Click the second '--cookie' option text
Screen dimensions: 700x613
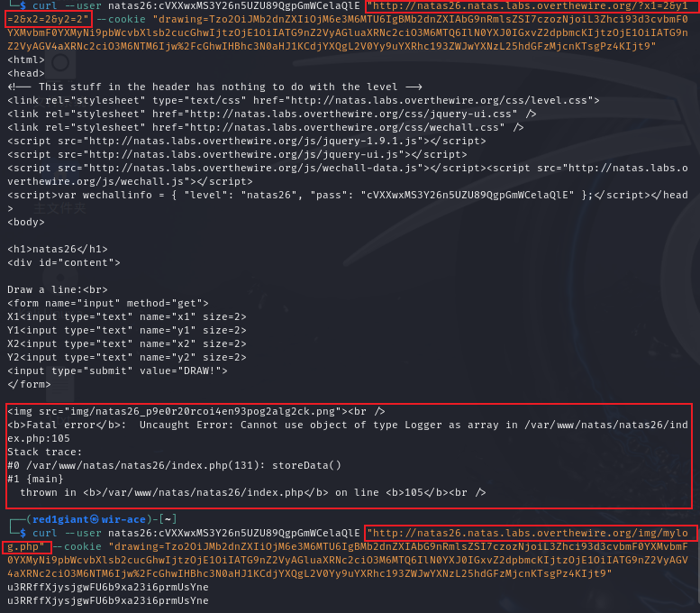77,546
